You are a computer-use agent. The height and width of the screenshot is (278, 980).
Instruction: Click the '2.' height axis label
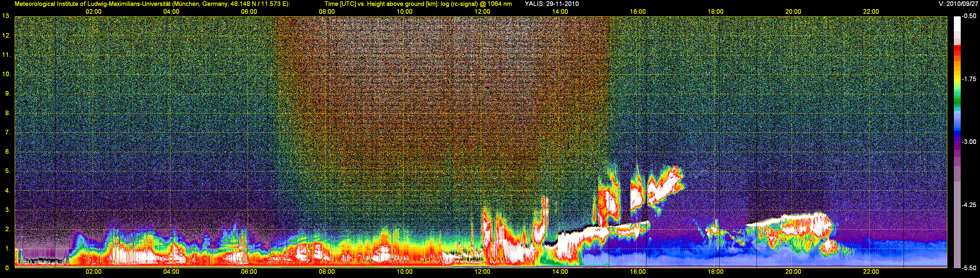pyautogui.click(x=8, y=229)
